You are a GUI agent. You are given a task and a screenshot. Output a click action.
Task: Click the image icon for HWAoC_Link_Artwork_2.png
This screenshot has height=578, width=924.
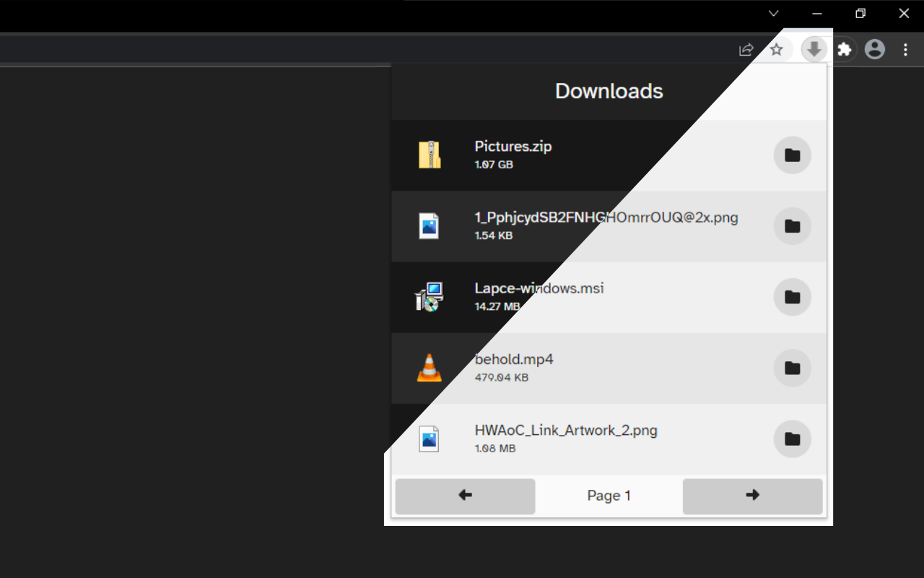click(429, 438)
